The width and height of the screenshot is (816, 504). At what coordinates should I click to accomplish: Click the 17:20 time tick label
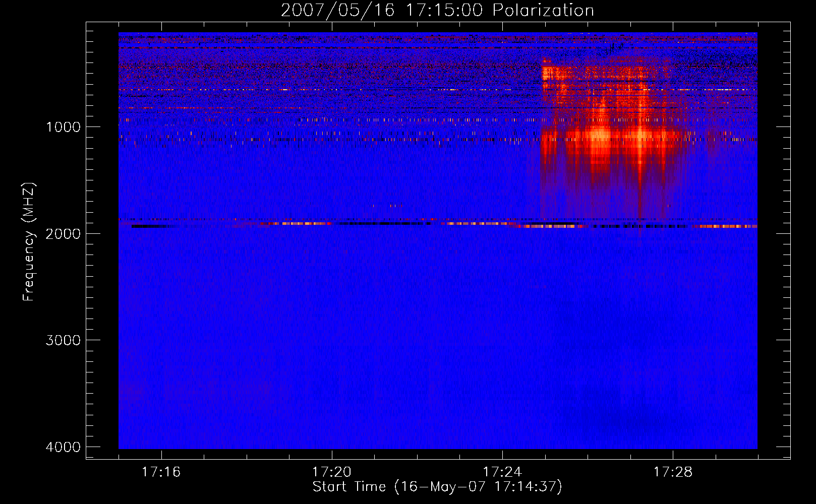(331, 472)
